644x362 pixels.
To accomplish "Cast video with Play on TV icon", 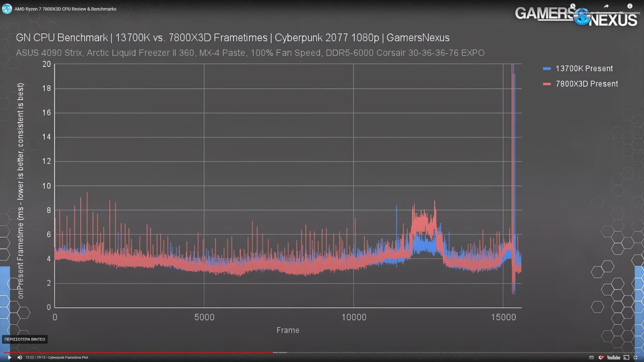I will (x=626, y=358).
